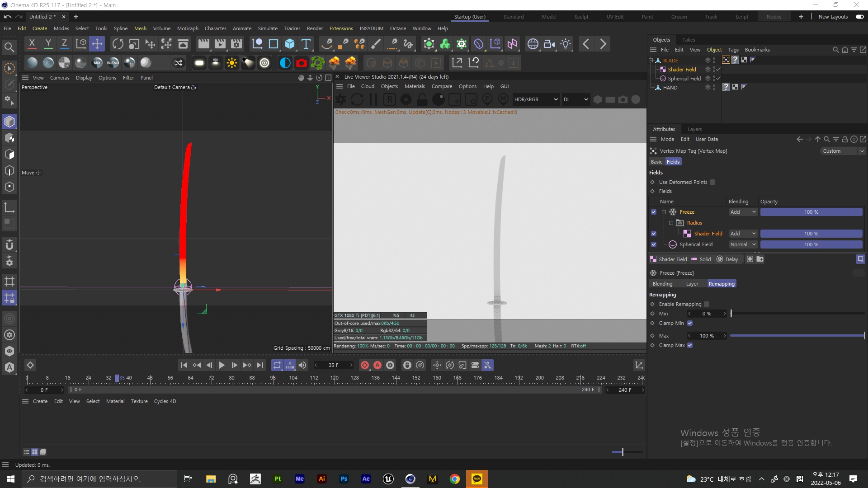
Task: Adjust Freeze opacity 100% slider
Action: (811, 212)
